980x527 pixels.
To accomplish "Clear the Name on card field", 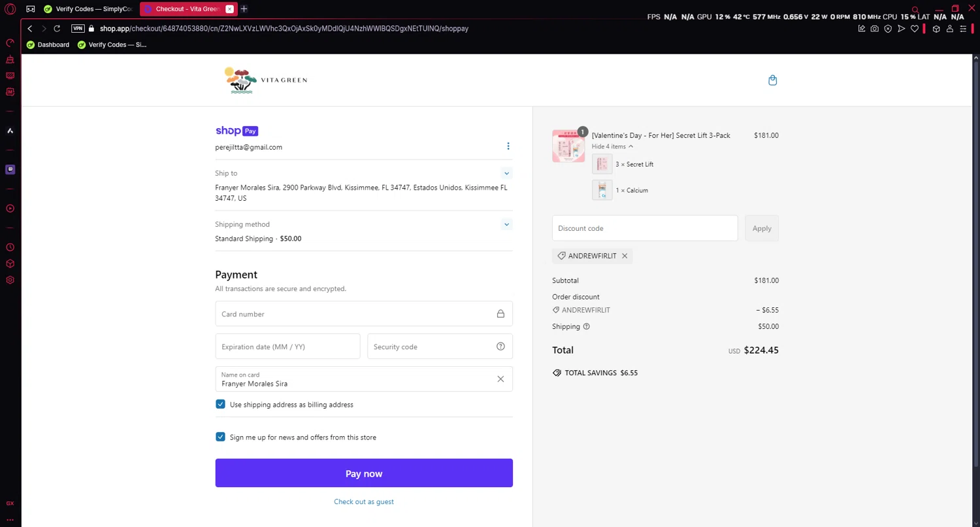I will point(500,379).
